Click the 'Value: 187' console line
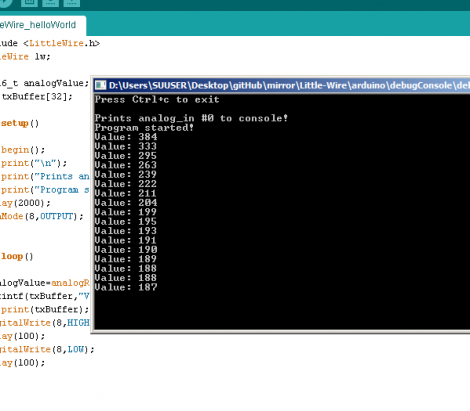 (x=126, y=287)
